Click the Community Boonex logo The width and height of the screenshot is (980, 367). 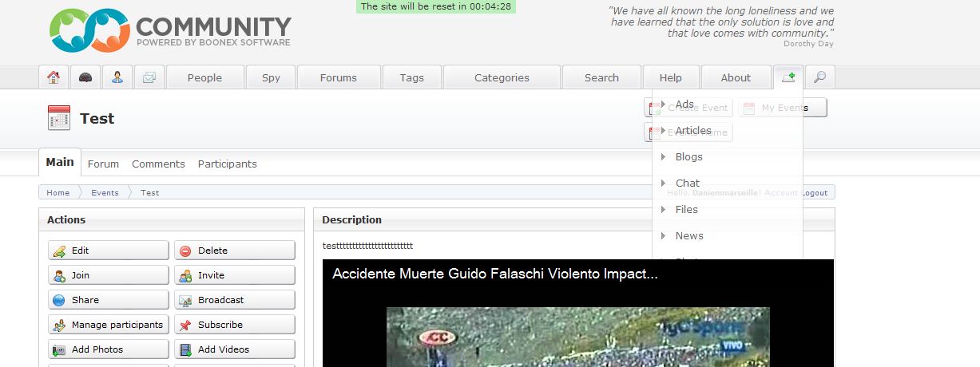[x=170, y=31]
